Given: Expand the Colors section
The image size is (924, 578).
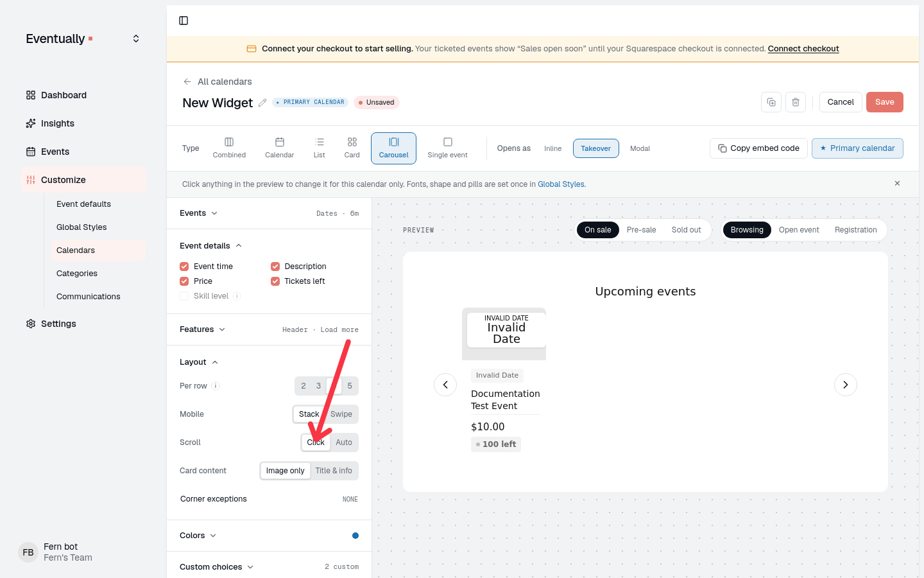Looking at the screenshot, I should (x=198, y=536).
